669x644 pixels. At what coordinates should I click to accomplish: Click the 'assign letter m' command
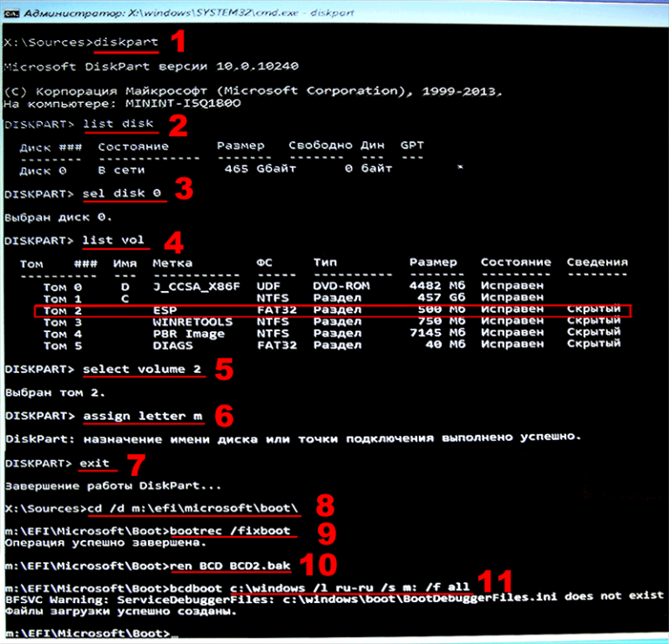point(143,417)
